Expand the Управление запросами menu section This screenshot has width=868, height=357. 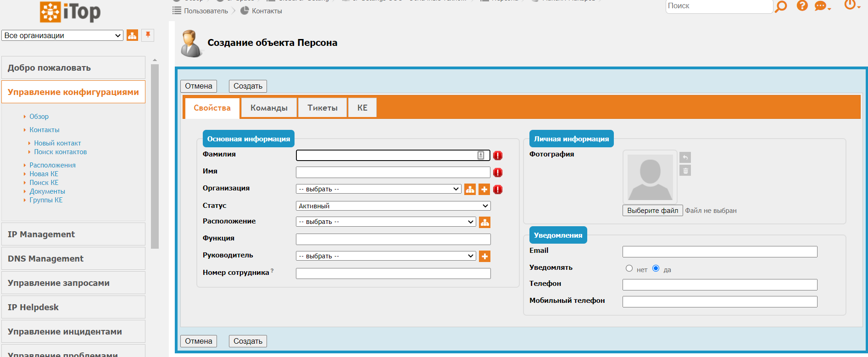tap(73, 283)
